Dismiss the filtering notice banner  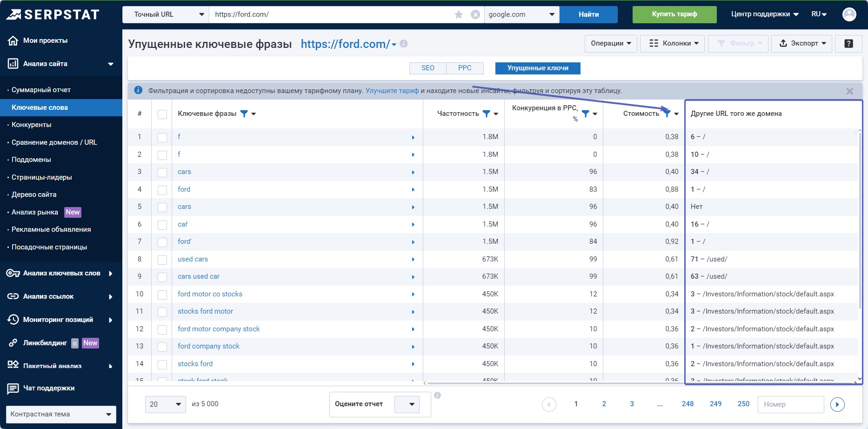tap(849, 91)
